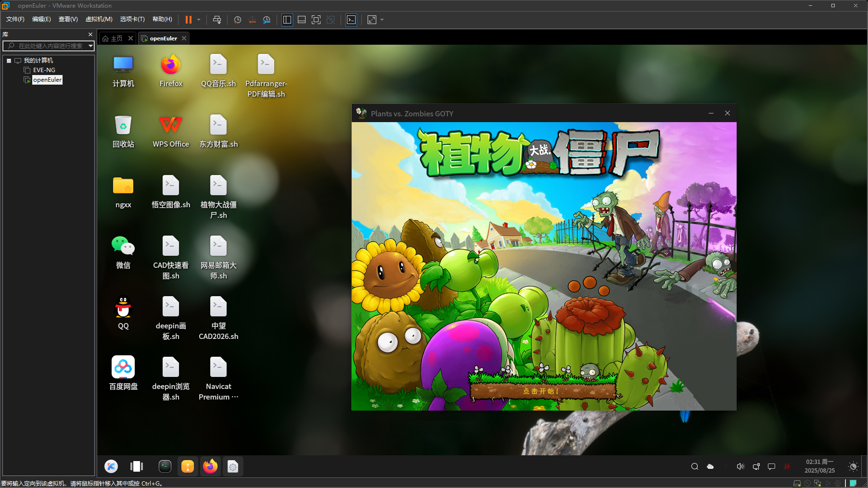The image size is (868, 488).
Task: Select the 植物大战僵尸.sh script file
Action: coord(218,197)
